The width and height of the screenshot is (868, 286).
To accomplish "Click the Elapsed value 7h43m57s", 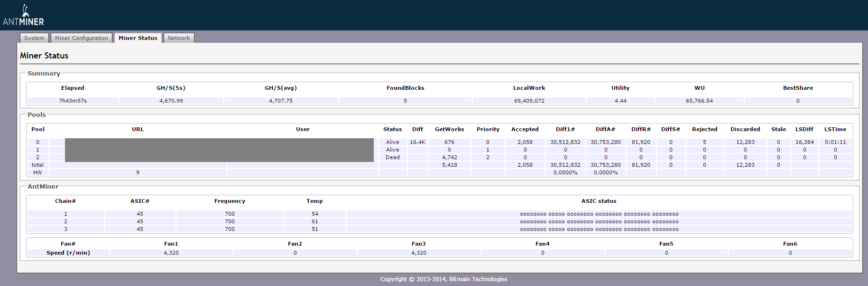I will click(x=73, y=101).
